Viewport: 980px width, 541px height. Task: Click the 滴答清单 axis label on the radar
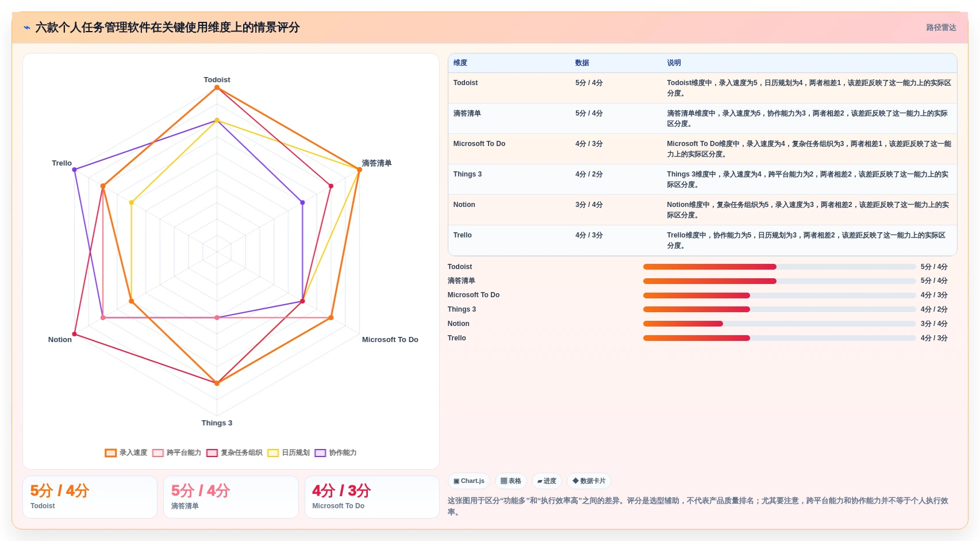(x=376, y=163)
